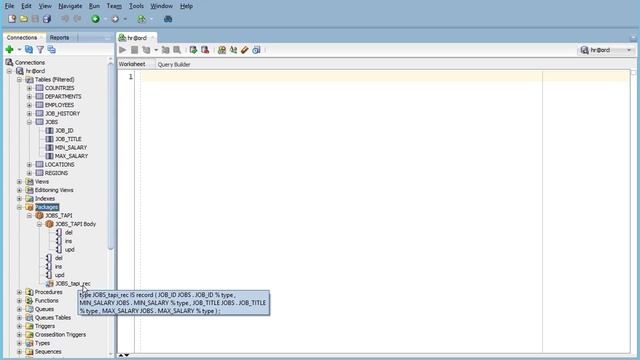The height and width of the screenshot is (360, 640).
Task: Click the Run Statement play icon
Action: (122, 50)
